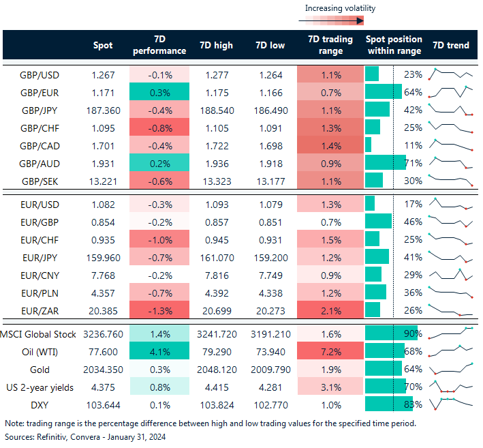
Task: Click the Spot position within range header
Action: [x=393, y=45]
